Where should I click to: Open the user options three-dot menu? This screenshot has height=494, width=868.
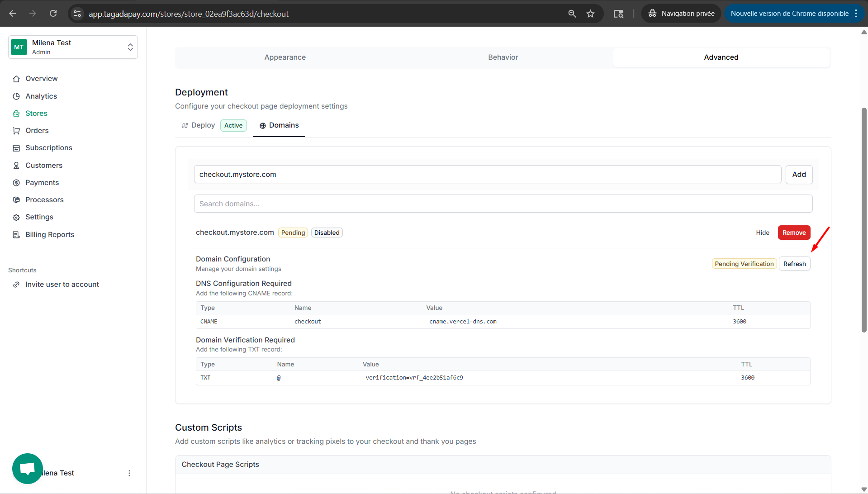[129, 473]
